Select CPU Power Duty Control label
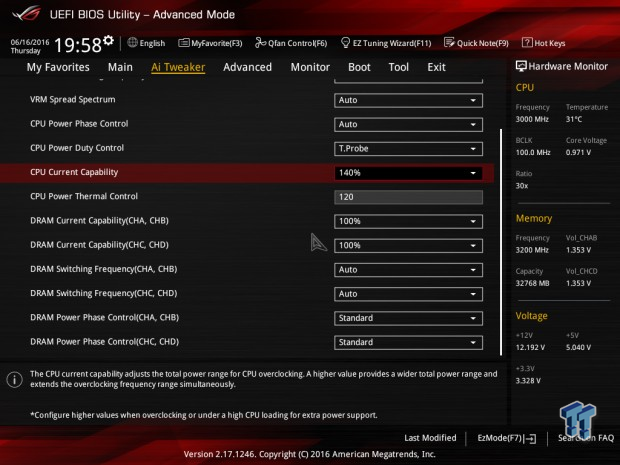The height and width of the screenshot is (465, 620). pyautogui.click(x=77, y=148)
